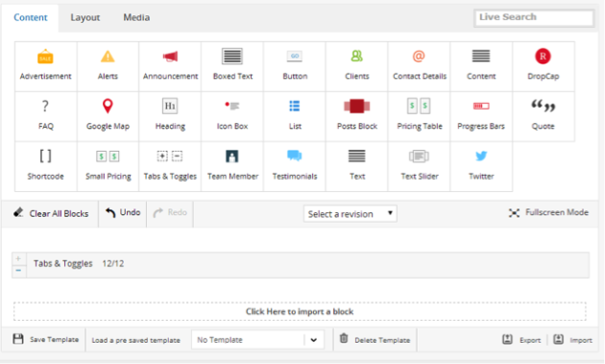Add a Quote block
The image size is (605, 364).
(x=544, y=116)
